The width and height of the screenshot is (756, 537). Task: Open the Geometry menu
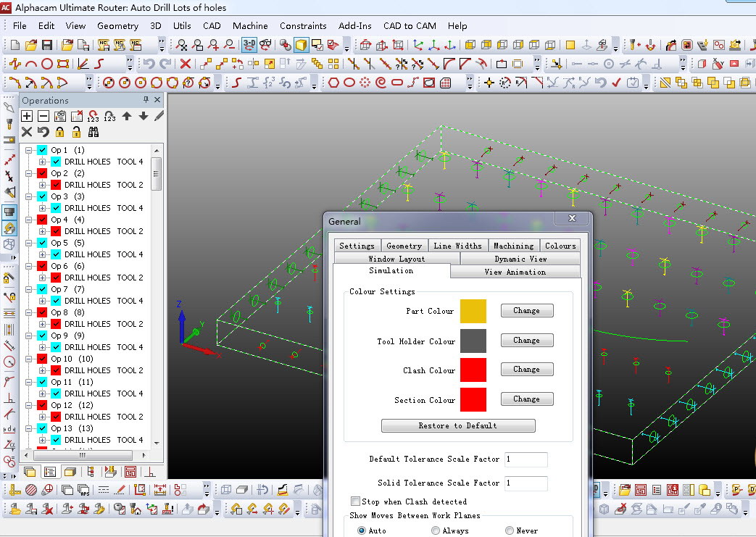(117, 26)
